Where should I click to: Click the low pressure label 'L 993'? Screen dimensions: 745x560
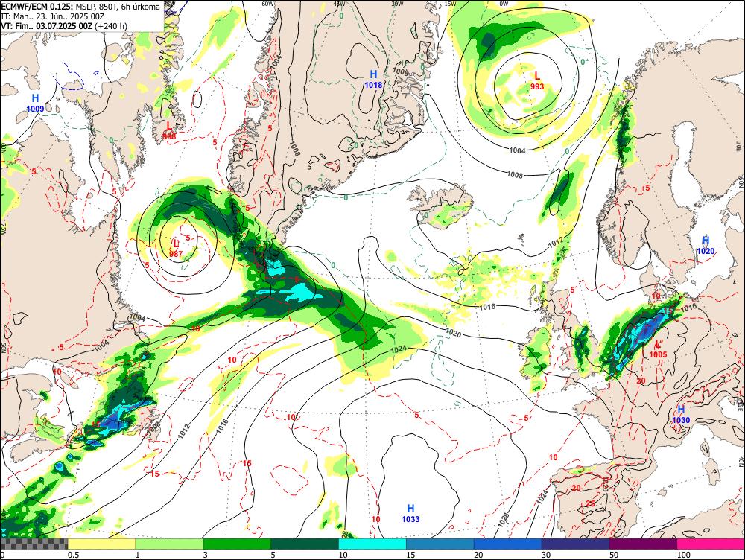click(537, 80)
